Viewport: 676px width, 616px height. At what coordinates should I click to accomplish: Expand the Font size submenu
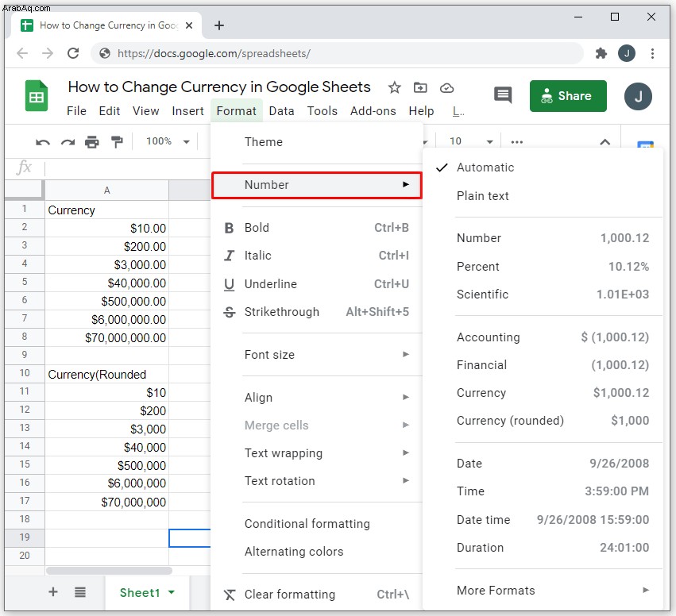(316, 355)
